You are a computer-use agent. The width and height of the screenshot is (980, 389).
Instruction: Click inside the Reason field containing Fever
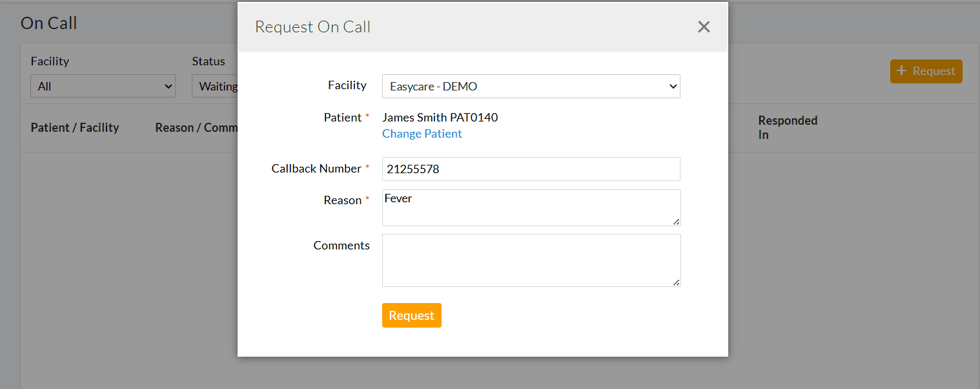531,207
